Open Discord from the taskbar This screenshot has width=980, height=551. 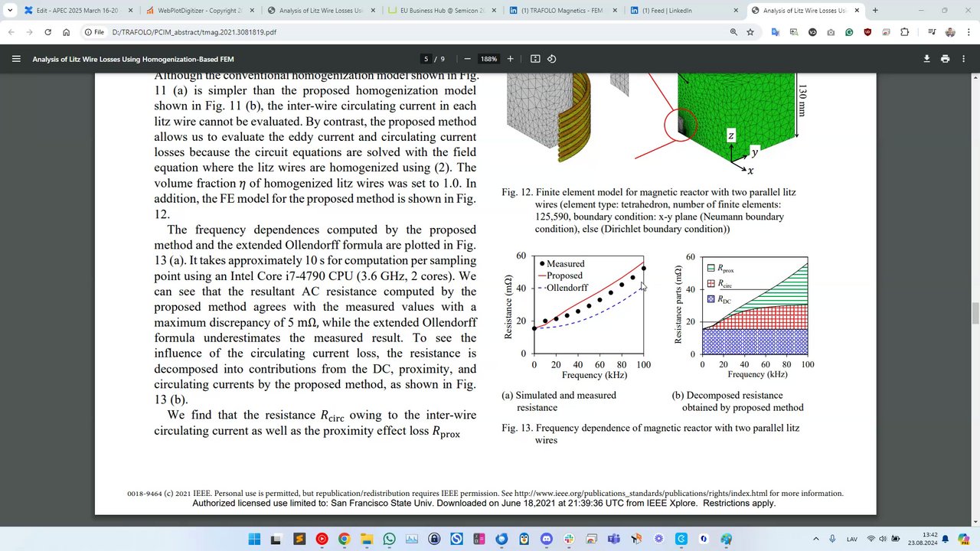click(546, 539)
